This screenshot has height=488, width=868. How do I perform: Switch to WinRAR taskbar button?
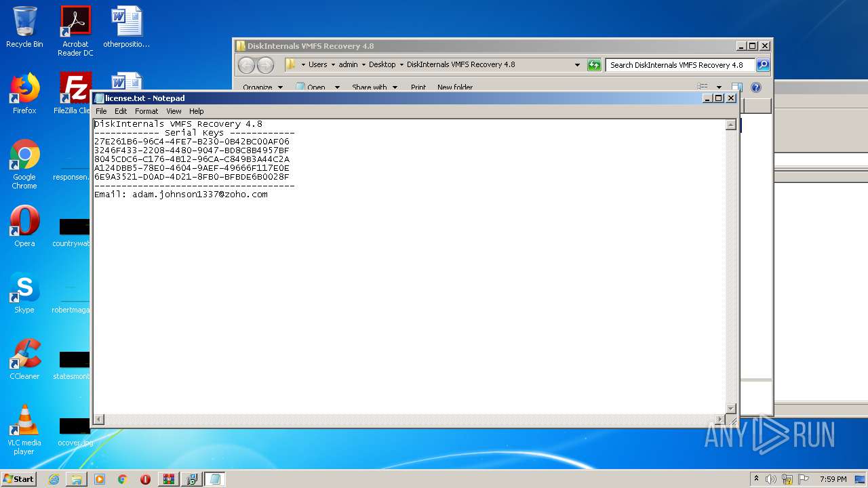(x=169, y=479)
